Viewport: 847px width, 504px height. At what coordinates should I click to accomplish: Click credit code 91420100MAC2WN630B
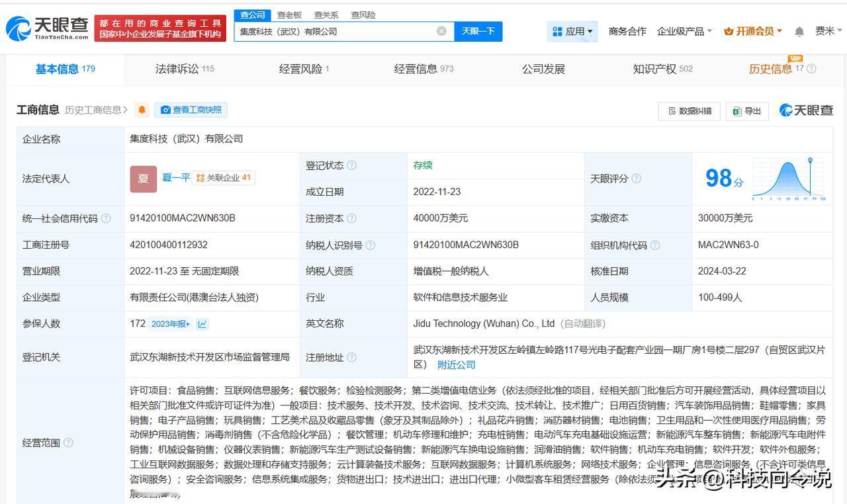pos(183,218)
